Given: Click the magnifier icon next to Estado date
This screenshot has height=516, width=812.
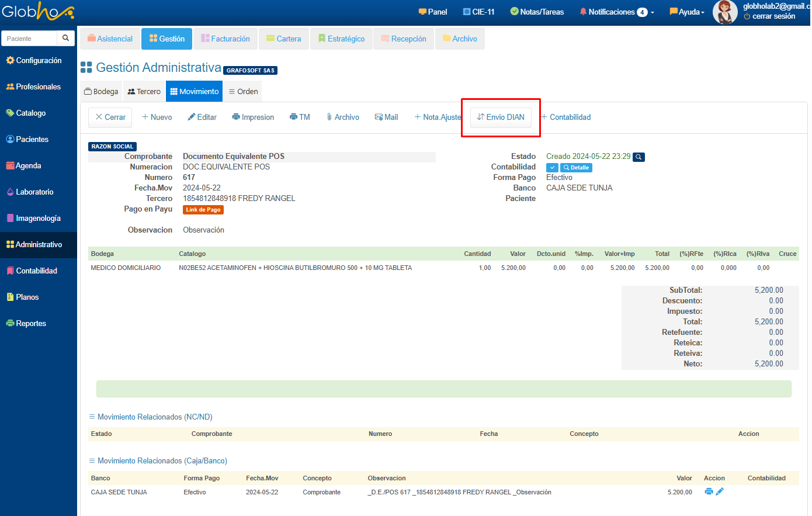Looking at the screenshot, I should click(x=639, y=157).
